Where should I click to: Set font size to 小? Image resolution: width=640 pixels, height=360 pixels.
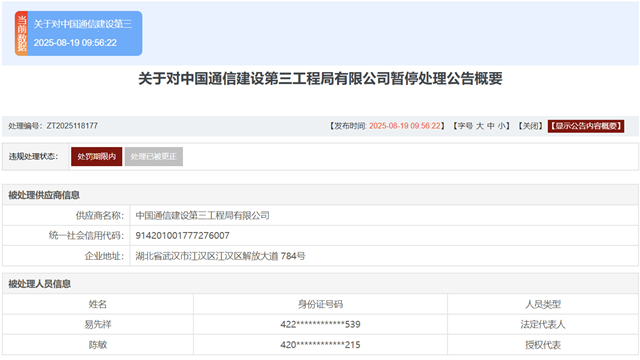click(x=501, y=126)
